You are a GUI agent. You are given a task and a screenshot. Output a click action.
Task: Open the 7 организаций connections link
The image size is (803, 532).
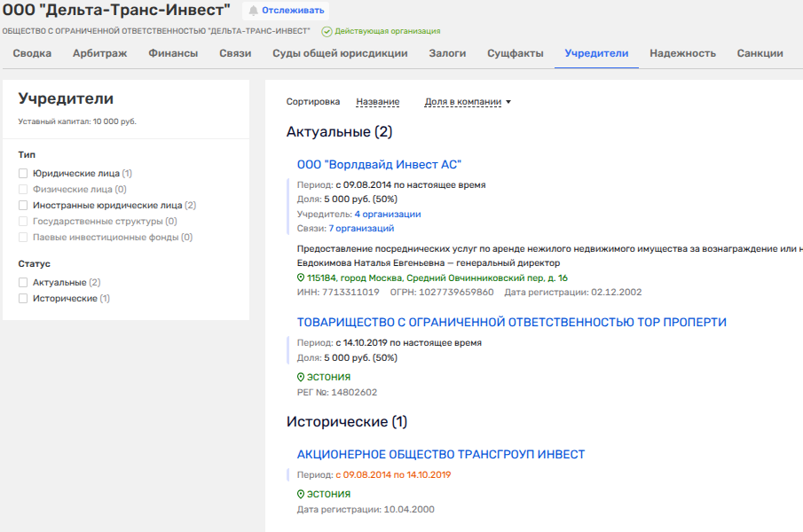click(x=361, y=228)
